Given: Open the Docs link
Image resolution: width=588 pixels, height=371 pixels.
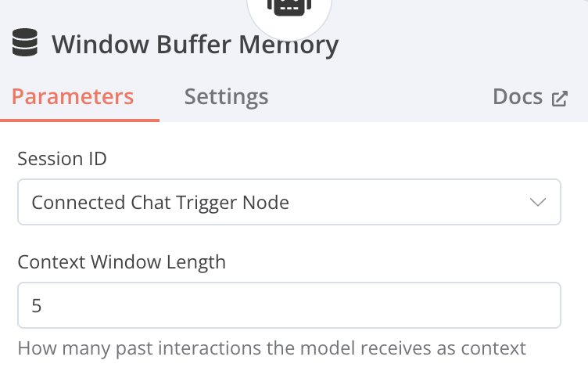Looking at the screenshot, I should tap(518, 97).
